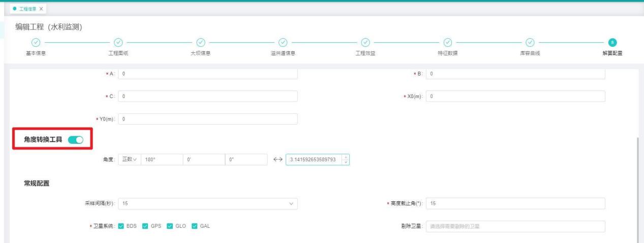Close the 工程信息 tab
Image resolution: width=644 pixels, height=243 pixels.
[41, 10]
